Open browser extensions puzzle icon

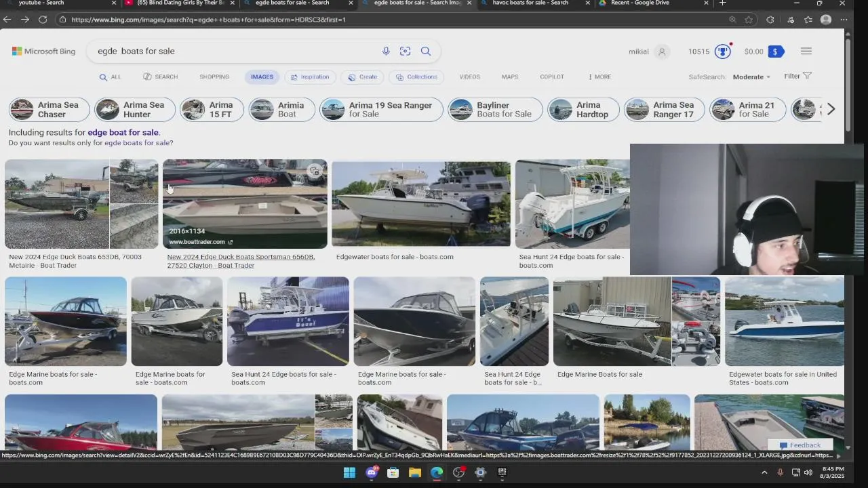tap(770, 20)
